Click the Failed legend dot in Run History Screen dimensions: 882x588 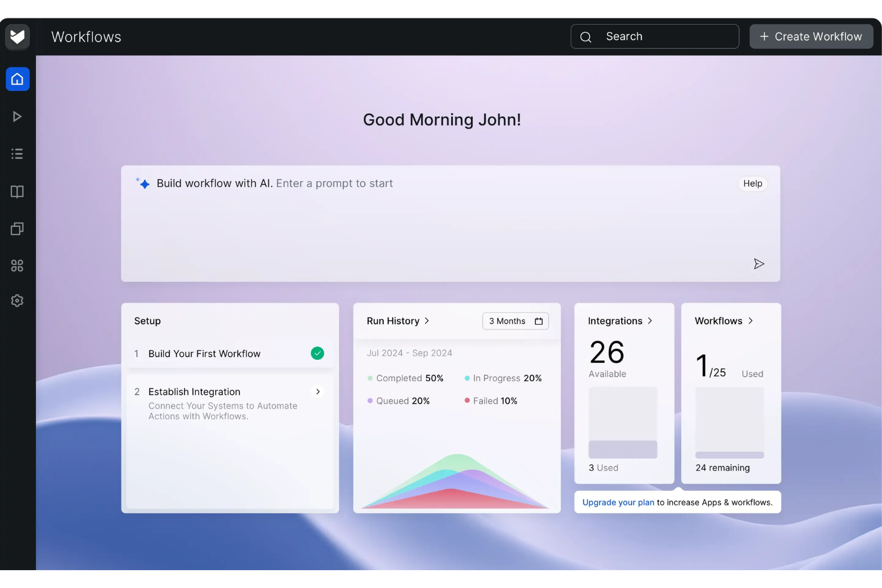[x=467, y=400]
